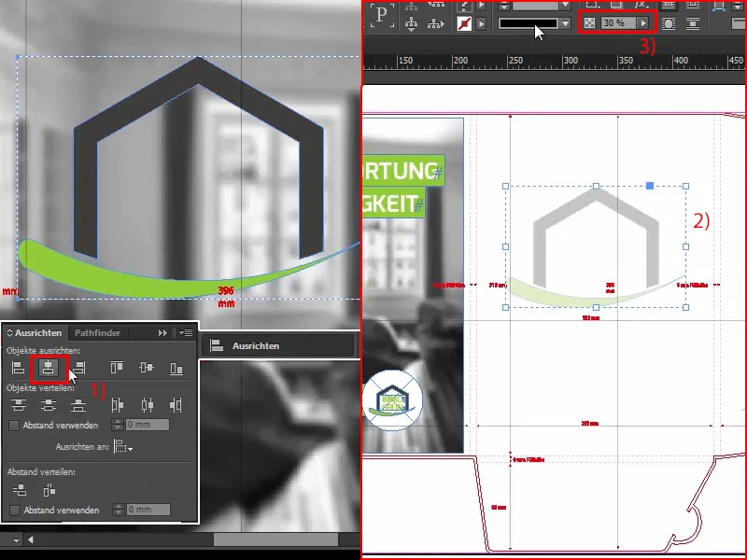
Task: Distribute objects by right edges
Action: (176, 405)
